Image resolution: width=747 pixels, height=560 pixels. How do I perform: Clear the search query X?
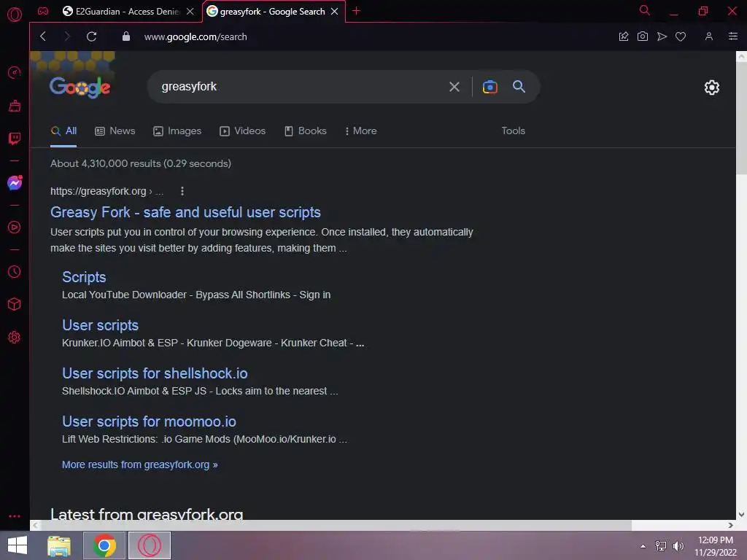click(x=454, y=87)
